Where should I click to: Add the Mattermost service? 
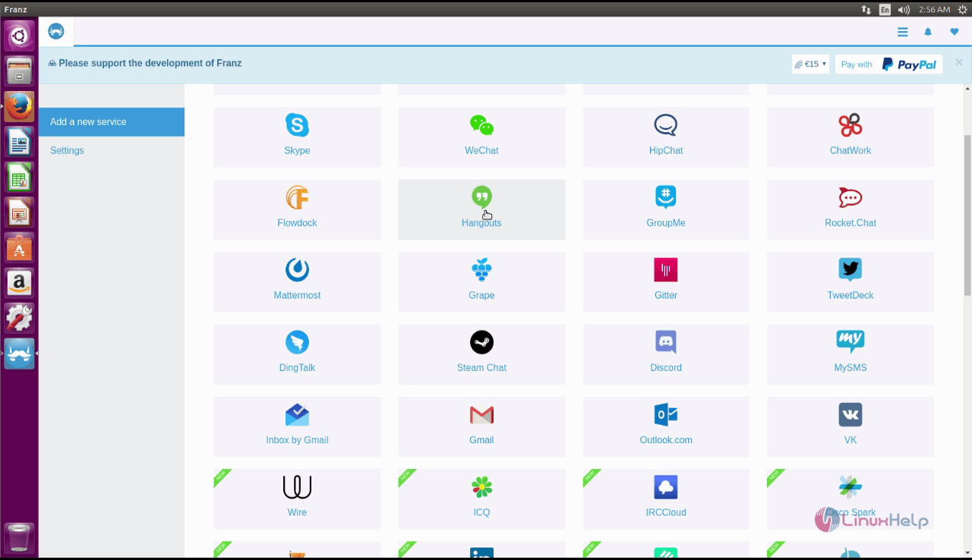click(x=297, y=282)
